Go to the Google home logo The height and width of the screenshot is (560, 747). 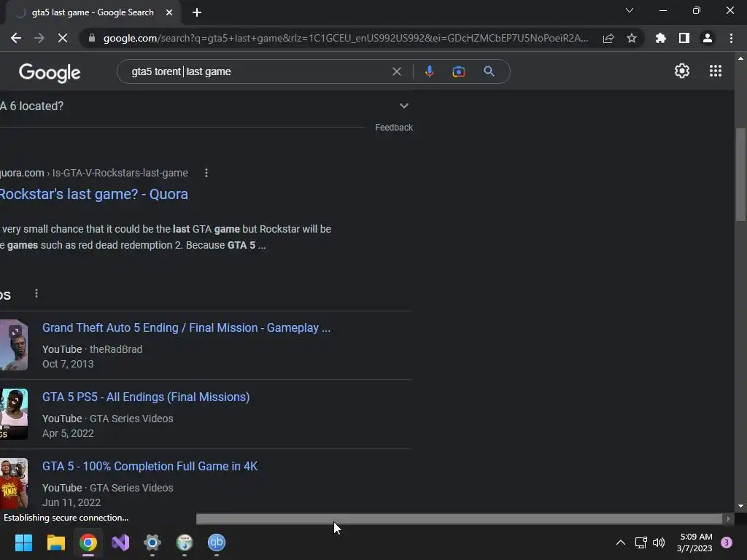coord(50,72)
